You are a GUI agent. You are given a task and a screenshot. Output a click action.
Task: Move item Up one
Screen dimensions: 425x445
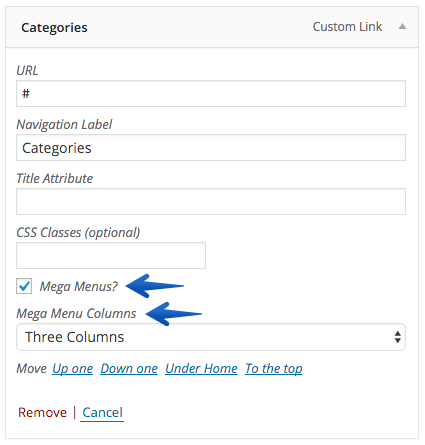[72, 369]
